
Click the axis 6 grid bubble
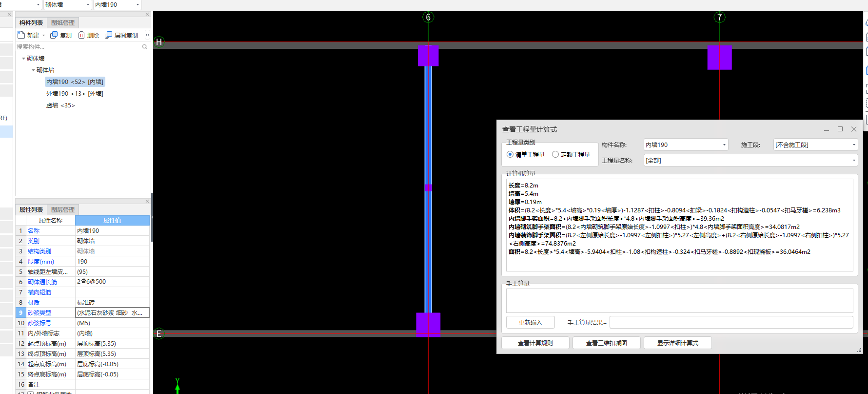tap(428, 18)
